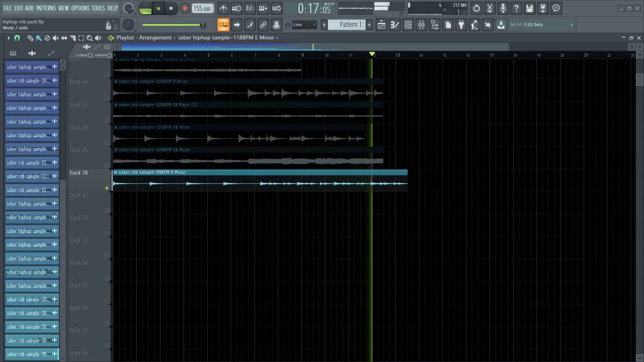Toggle blend recording overdub icon
Image resolution: width=644 pixels, height=362 pixels.
click(263, 8)
